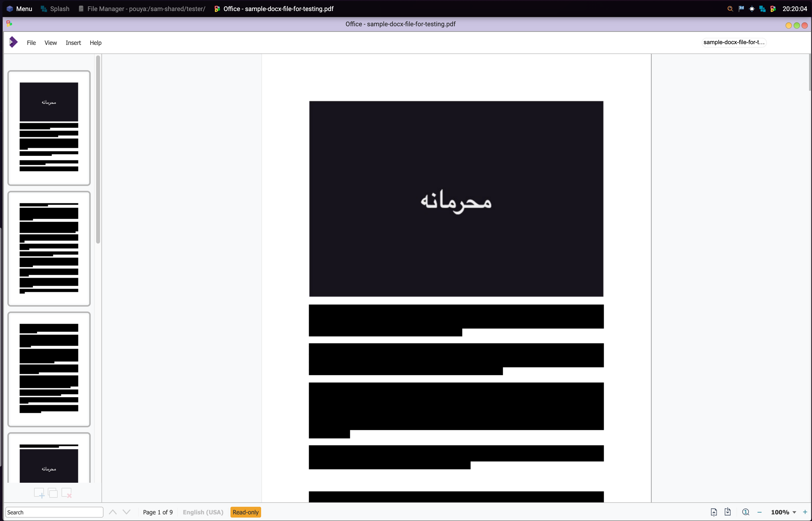812x521 pixels.
Task: Open the File menu
Action: 31,43
